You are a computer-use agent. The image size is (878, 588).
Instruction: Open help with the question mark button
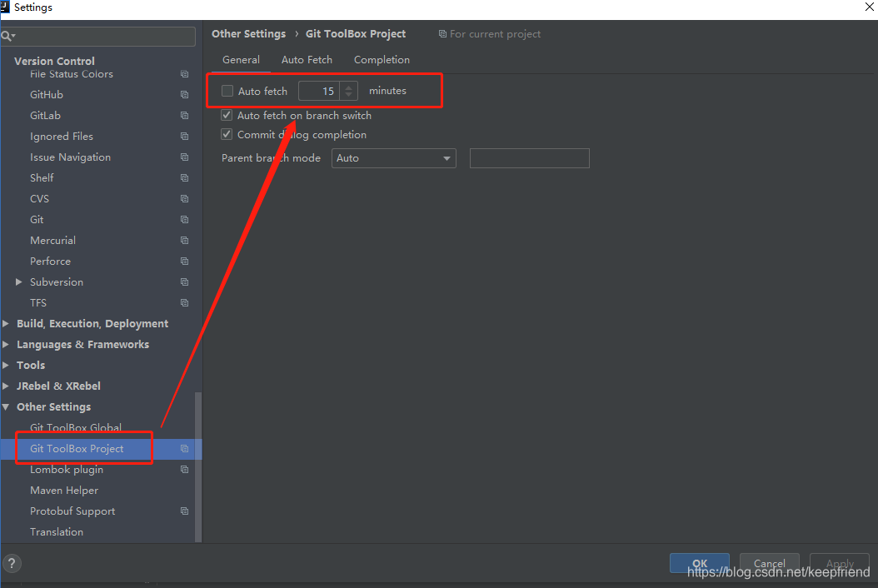coord(12,563)
